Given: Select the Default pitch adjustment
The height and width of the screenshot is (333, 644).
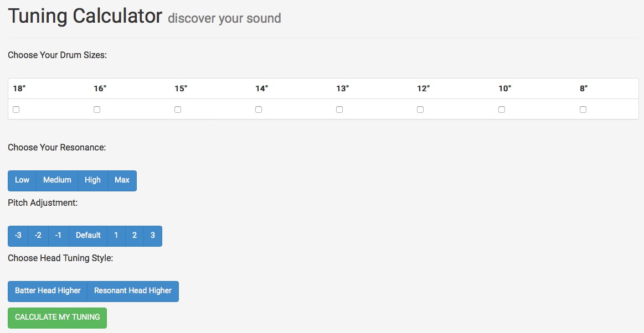Looking at the screenshot, I should point(87,236).
